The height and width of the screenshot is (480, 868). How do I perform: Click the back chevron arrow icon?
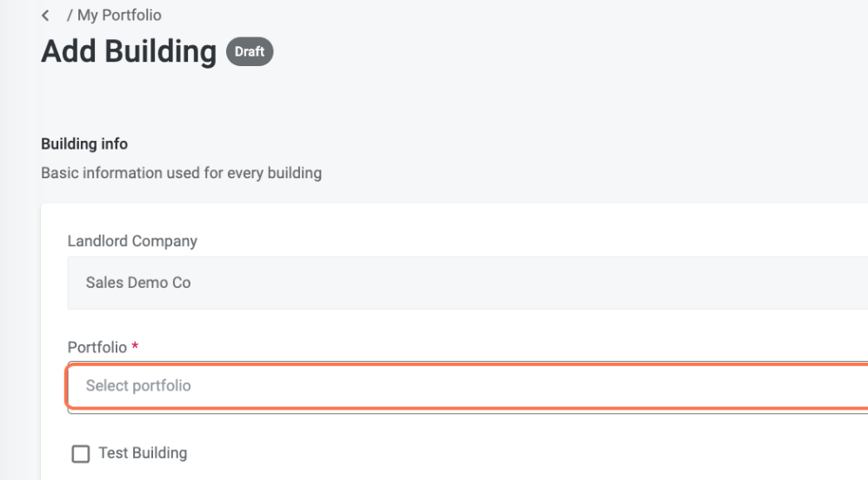point(45,16)
